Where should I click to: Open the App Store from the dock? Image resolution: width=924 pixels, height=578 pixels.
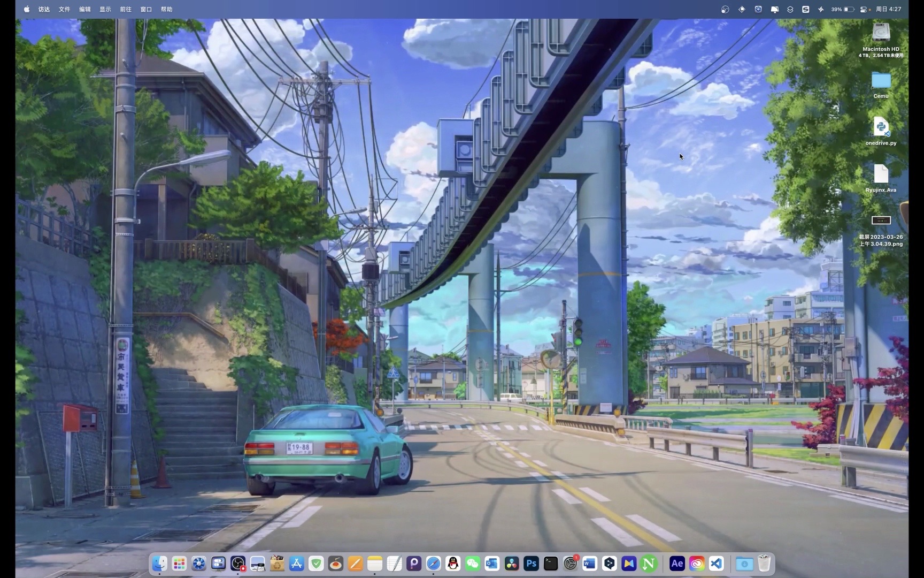tap(297, 564)
